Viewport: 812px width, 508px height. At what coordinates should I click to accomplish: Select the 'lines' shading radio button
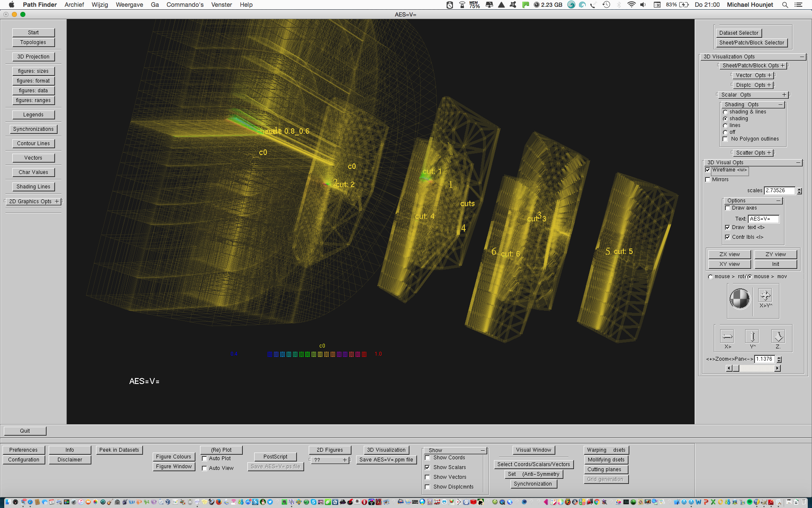point(725,126)
